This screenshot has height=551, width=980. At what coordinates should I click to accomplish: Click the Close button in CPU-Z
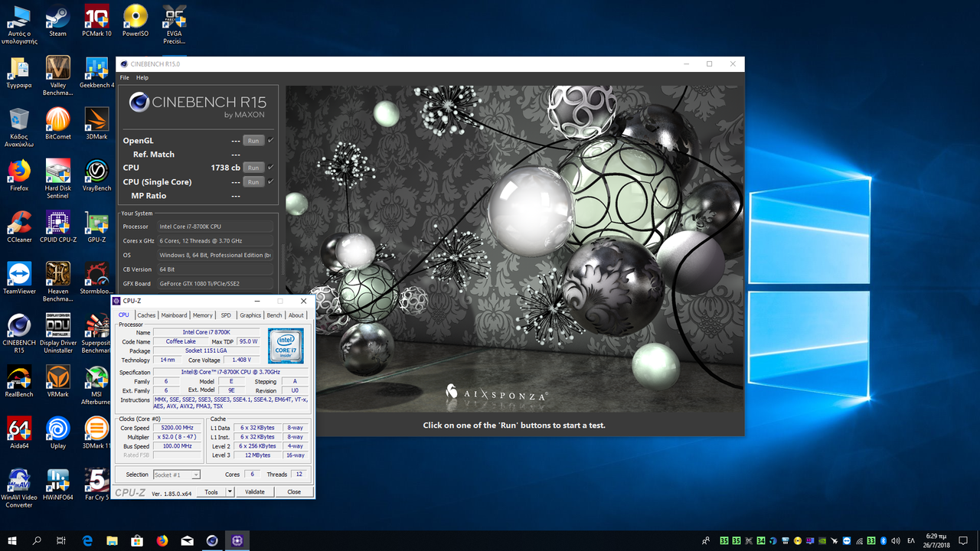point(294,492)
